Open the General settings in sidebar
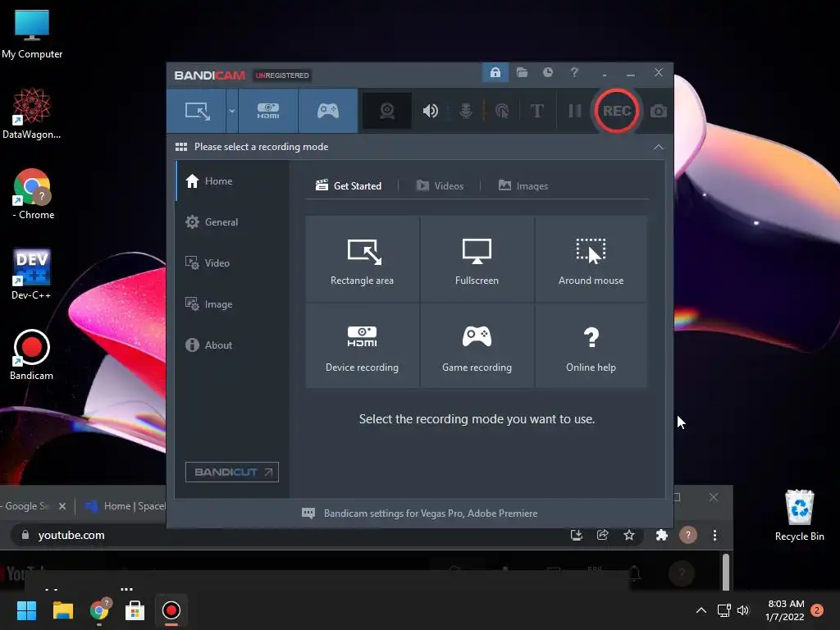840x630 pixels. click(232, 221)
